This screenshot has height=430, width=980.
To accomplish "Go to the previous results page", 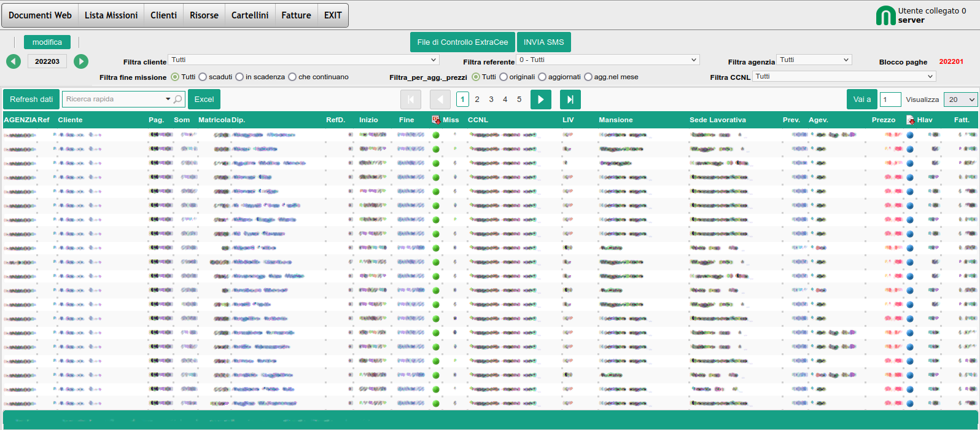I will 440,100.
